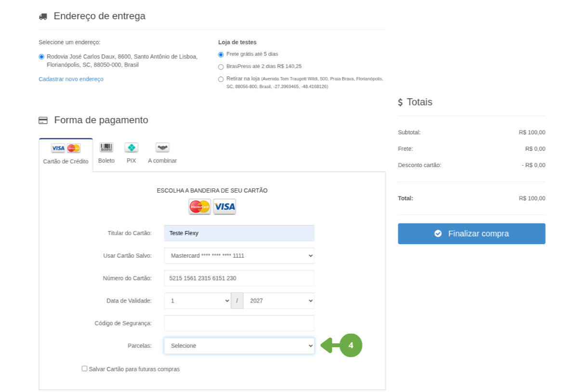The image size is (575, 392).
Task: Expand the Parcelas installments dropdown
Action: click(239, 346)
